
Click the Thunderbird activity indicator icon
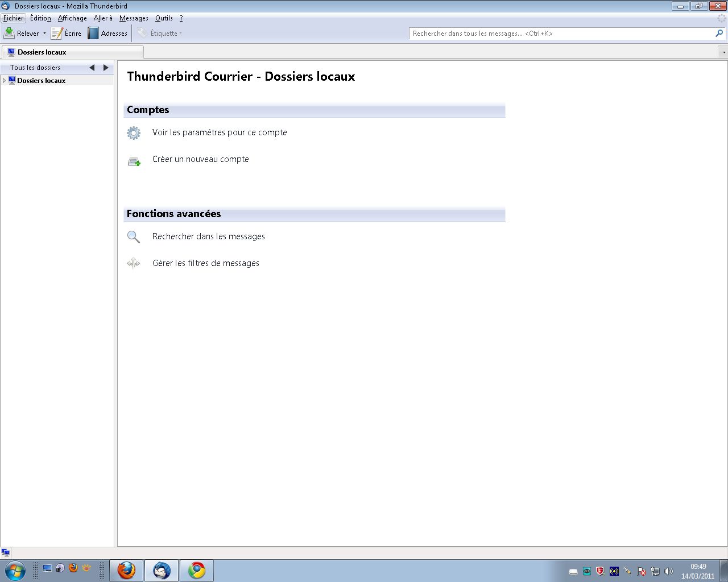tap(722, 19)
